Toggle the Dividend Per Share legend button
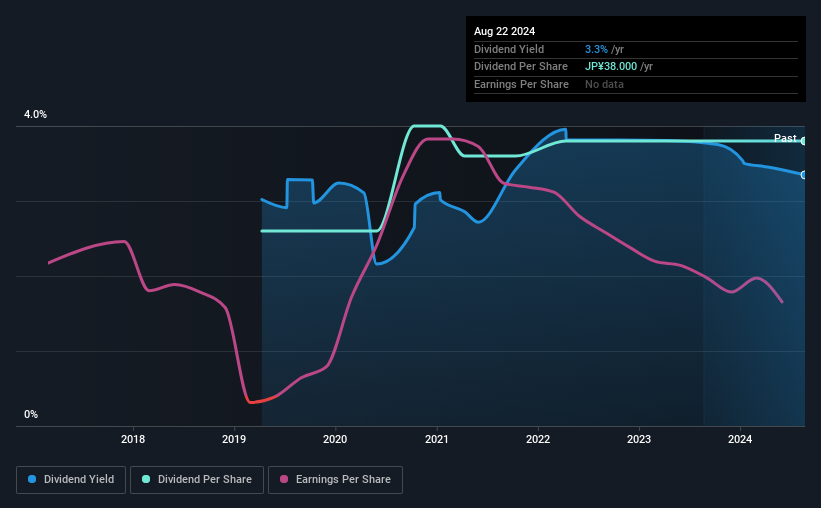 point(197,480)
